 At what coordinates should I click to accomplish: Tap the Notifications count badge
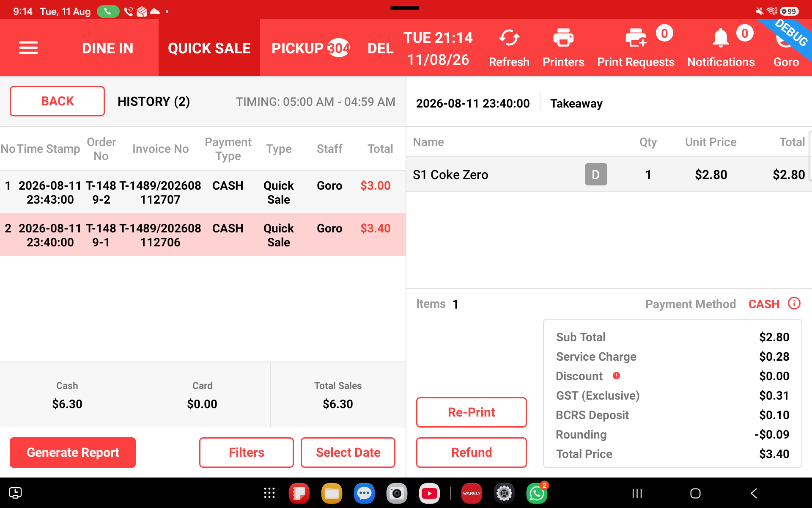pyautogui.click(x=745, y=33)
